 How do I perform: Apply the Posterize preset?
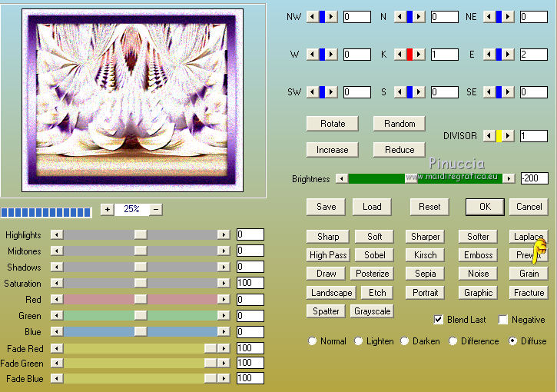click(x=372, y=274)
